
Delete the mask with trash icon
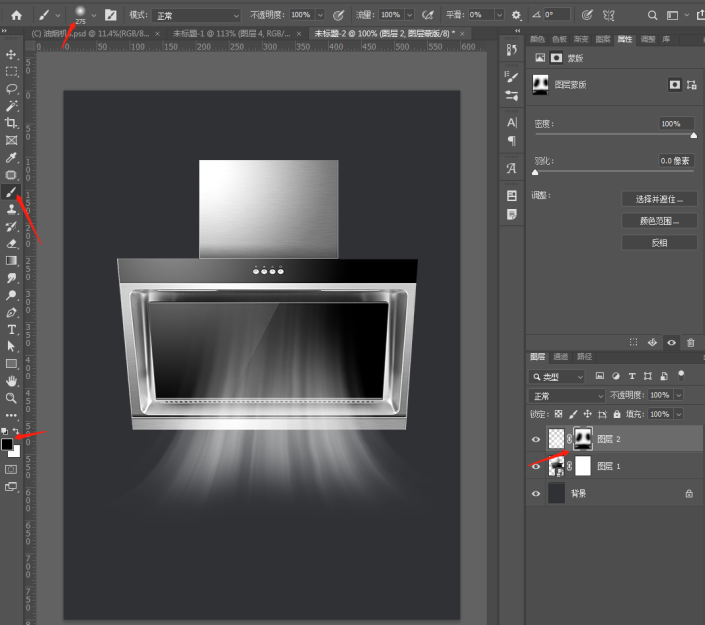point(691,343)
